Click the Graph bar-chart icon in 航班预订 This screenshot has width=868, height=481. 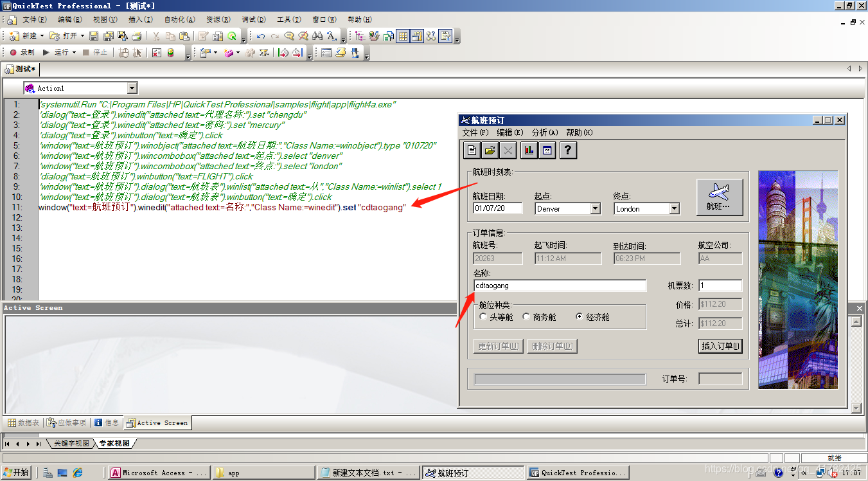[x=529, y=150]
